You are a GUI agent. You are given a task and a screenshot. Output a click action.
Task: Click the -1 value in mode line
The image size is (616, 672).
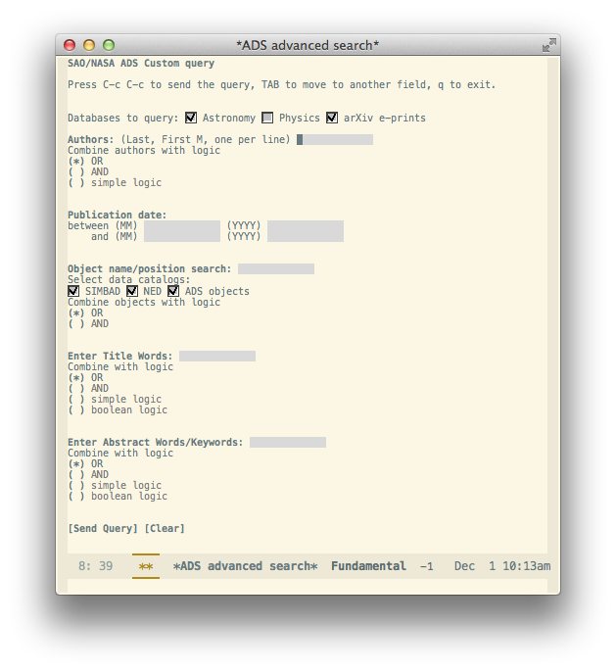[x=426, y=566]
